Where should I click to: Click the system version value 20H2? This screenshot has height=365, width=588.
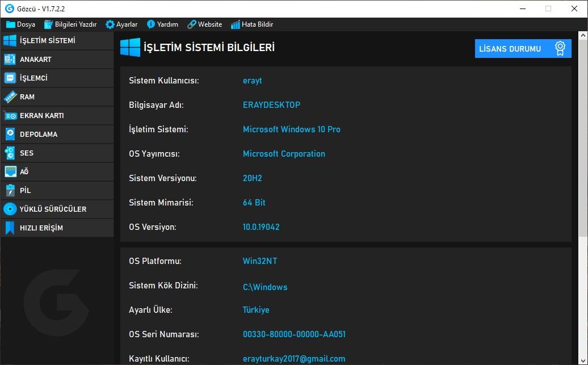[253, 178]
